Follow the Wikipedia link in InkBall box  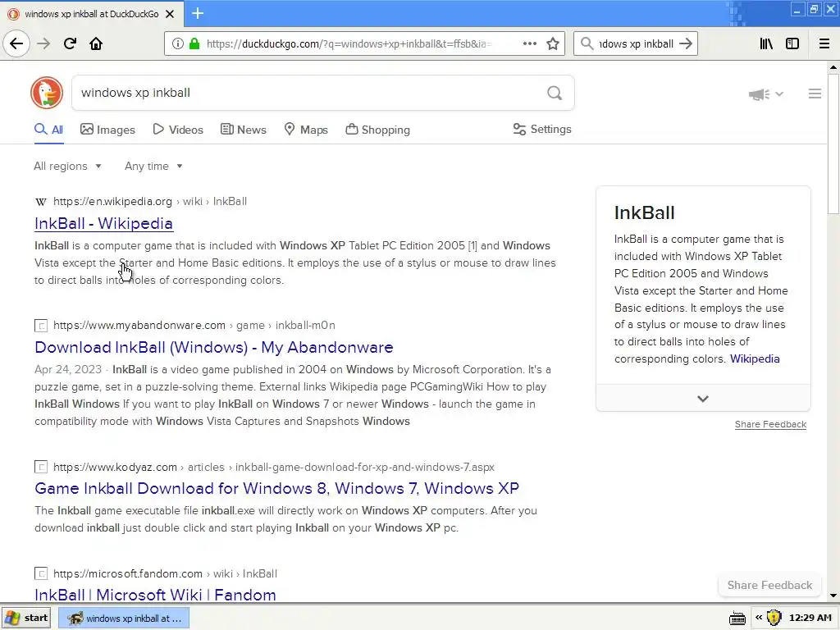[x=755, y=358]
